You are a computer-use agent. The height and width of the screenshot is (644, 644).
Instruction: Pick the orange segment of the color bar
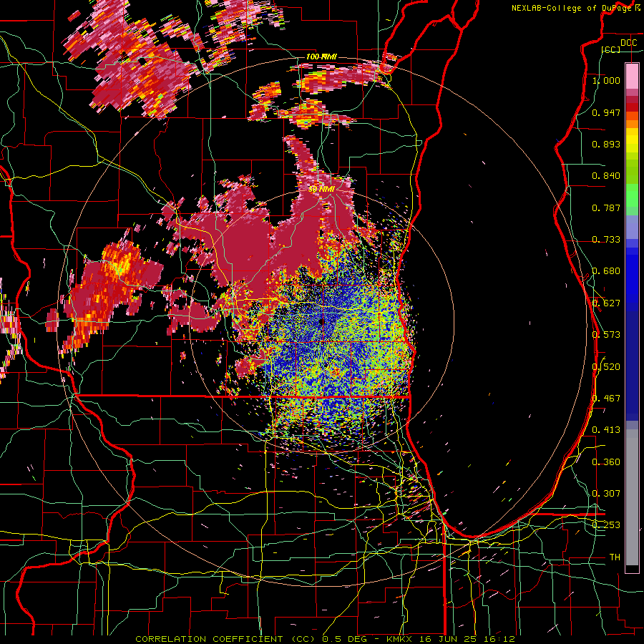[x=632, y=123]
